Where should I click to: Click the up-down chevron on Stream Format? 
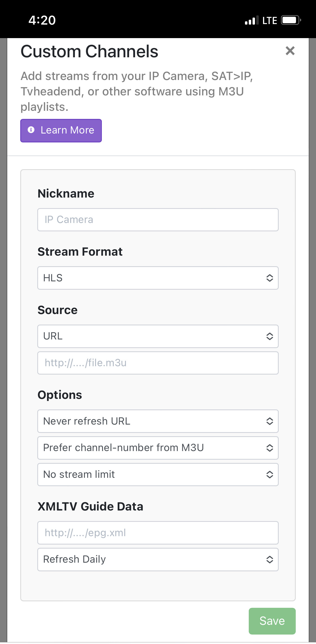point(270,278)
